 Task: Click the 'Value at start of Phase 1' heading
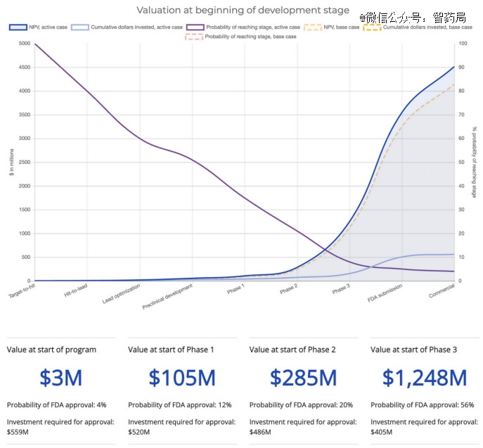171,350
